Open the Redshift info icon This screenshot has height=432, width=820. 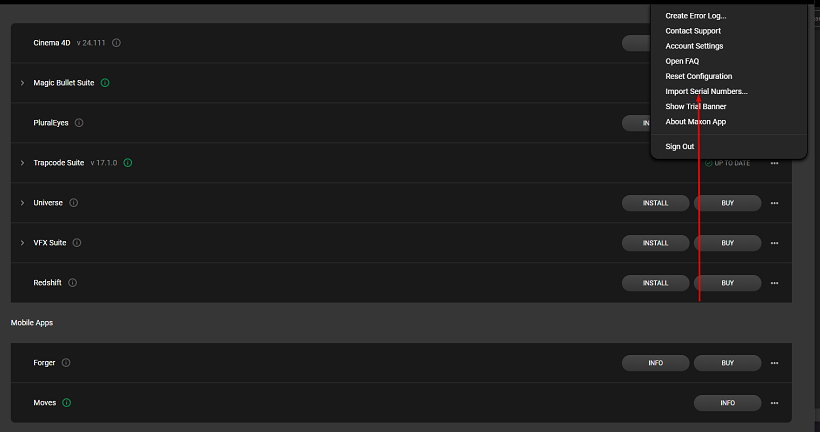[73, 283]
